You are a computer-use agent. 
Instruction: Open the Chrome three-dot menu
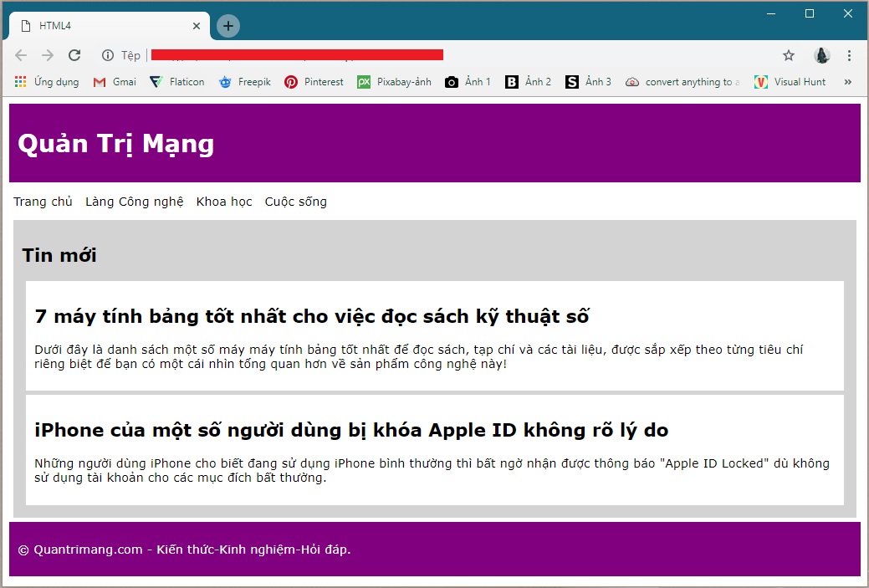850,54
